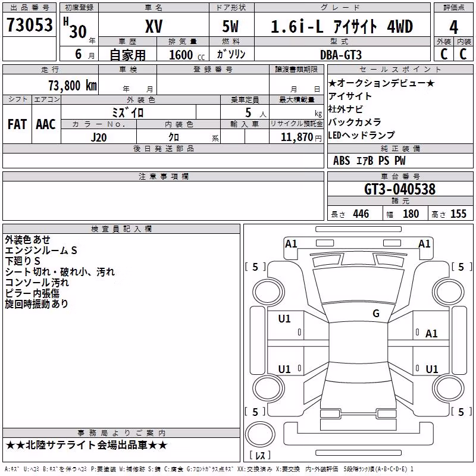The height and width of the screenshot is (476, 476).
Task: Click the mileage 73,800 km
Action: tap(73, 86)
